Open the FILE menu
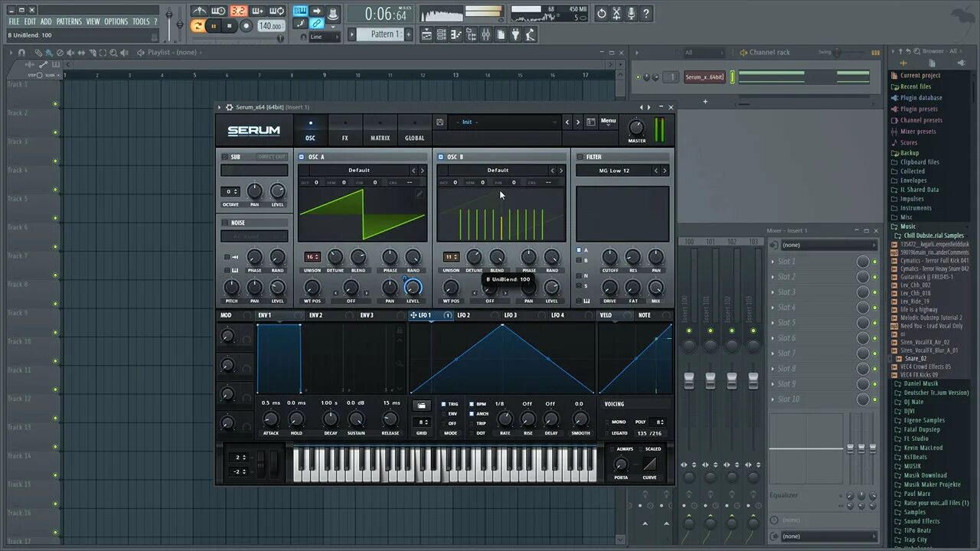Viewport: 980px width, 551px height. coord(14,21)
